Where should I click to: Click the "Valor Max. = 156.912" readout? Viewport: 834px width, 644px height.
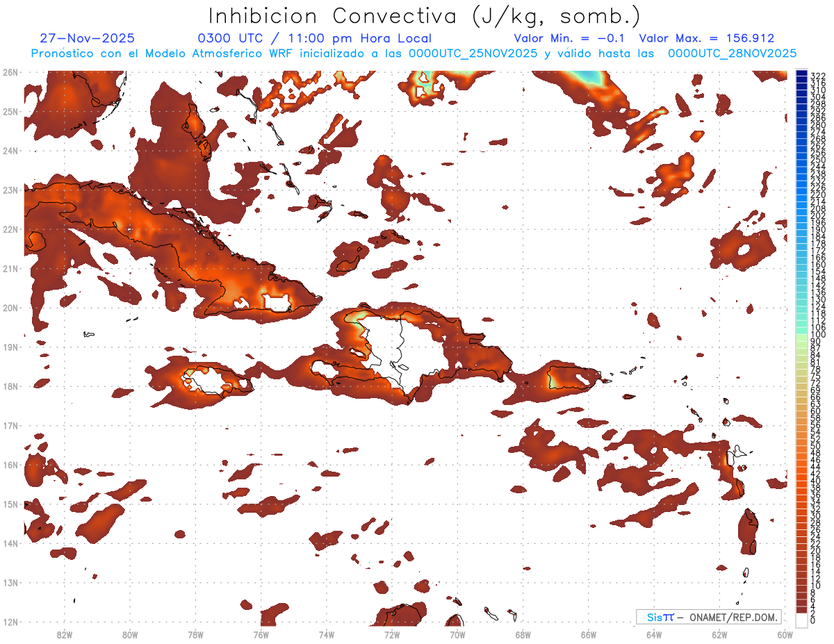(x=706, y=38)
